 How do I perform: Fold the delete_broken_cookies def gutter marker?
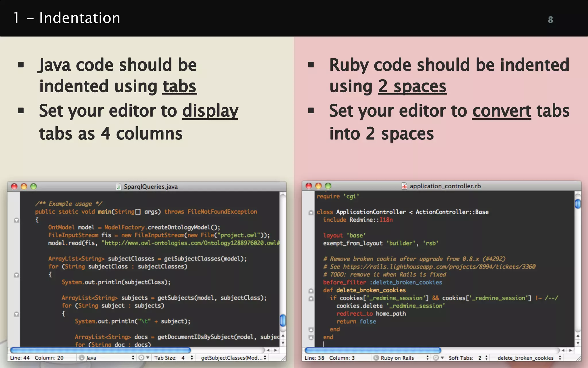[311, 291]
